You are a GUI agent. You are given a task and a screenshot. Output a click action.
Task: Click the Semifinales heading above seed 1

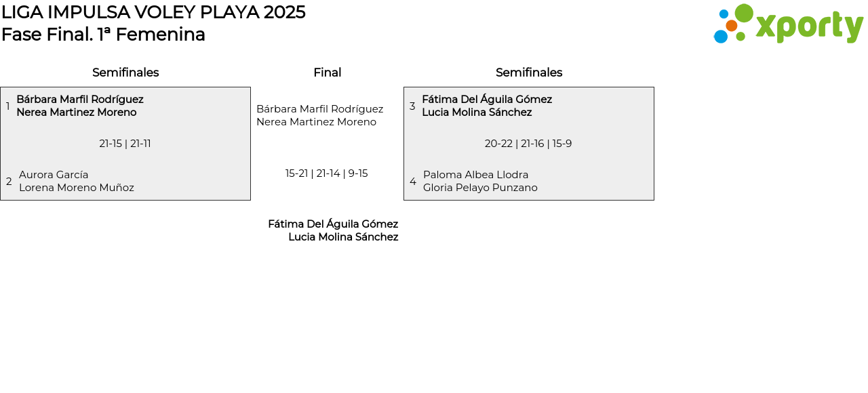(125, 73)
